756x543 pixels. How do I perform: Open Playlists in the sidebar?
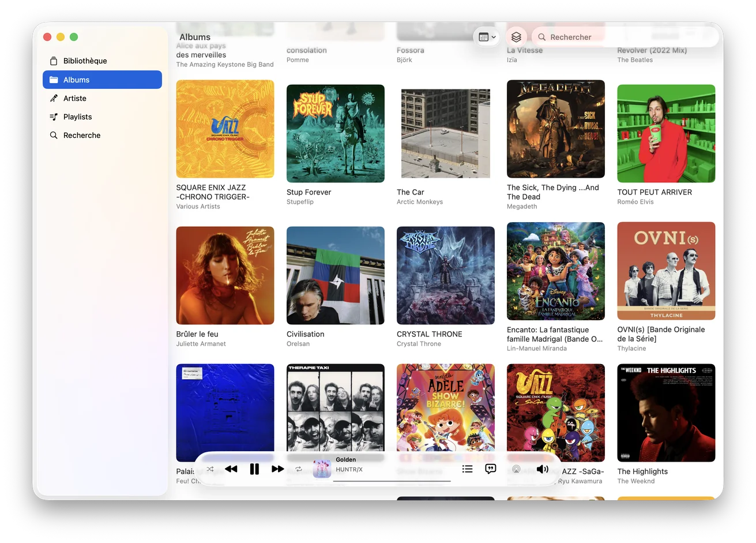(x=102, y=117)
